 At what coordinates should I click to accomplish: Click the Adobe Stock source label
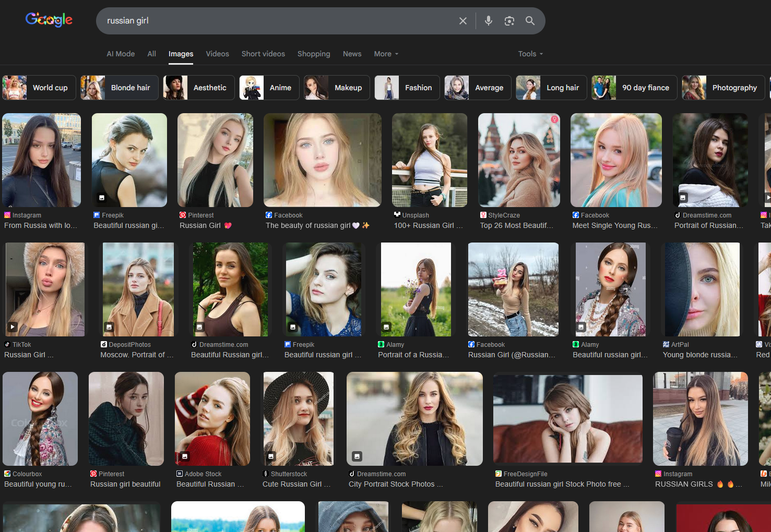pos(199,474)
